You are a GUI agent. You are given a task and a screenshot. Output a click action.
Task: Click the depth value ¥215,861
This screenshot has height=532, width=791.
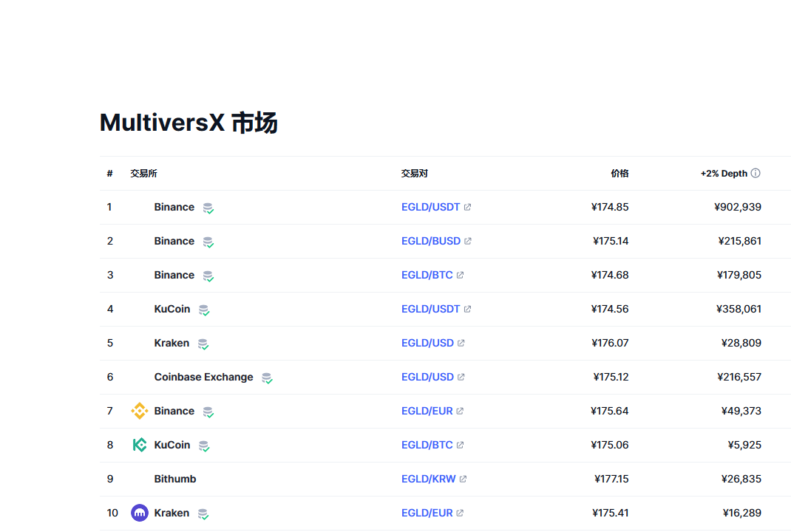point(739,241)
